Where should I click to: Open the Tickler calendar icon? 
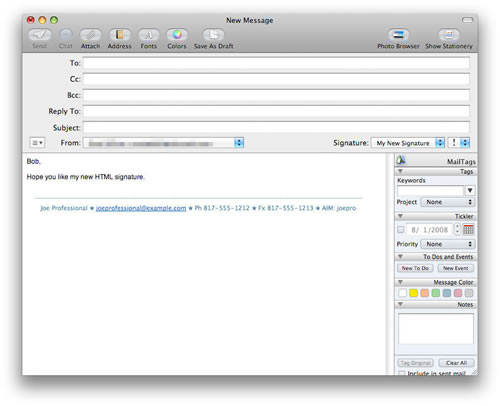[468, 229]
